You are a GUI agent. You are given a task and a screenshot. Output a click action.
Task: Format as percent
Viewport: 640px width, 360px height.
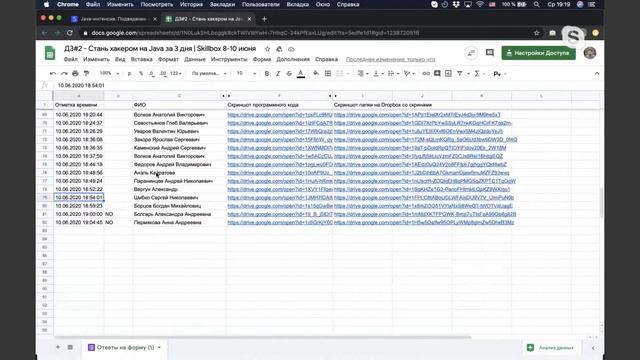point(141,73)
